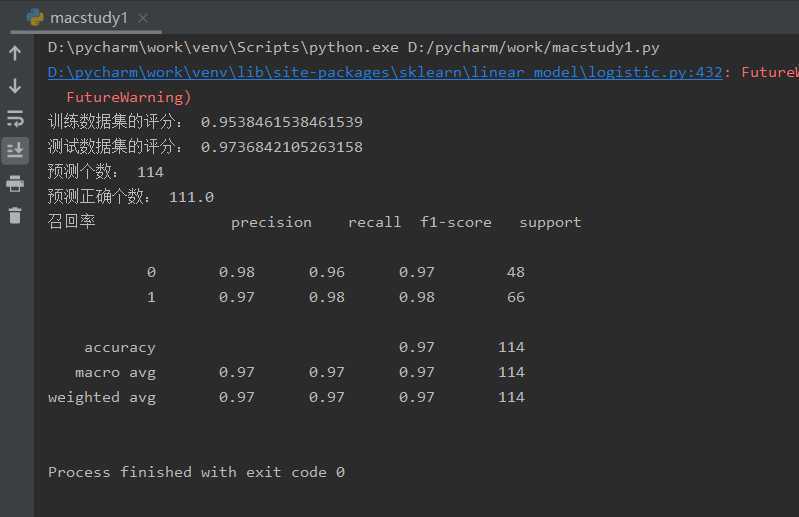
Task: Click the print console output icon
Action: coord(15,183)
